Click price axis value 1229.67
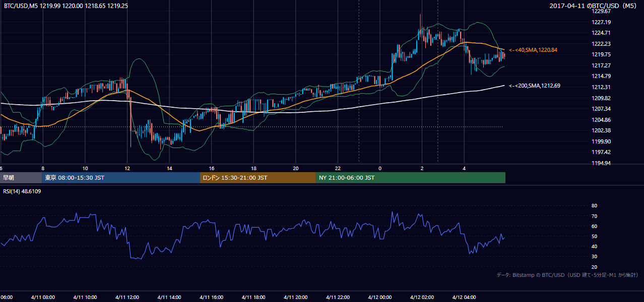 (602, 11)
